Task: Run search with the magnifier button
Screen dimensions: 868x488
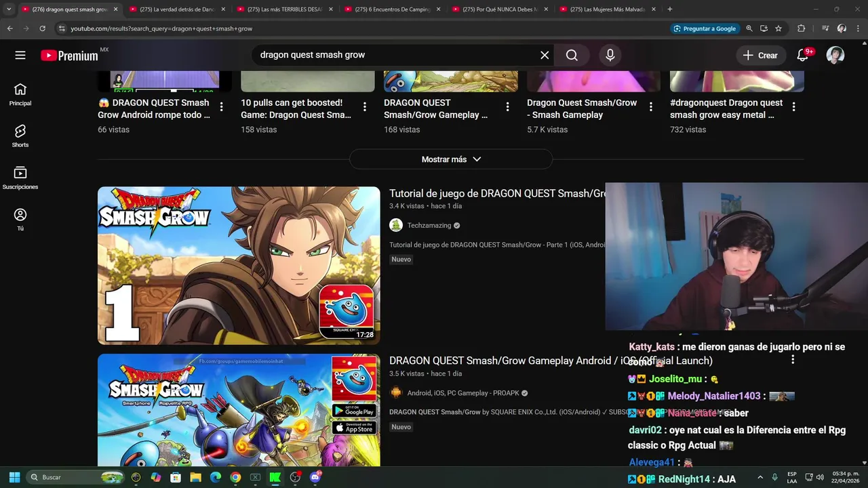Action: 572,55
